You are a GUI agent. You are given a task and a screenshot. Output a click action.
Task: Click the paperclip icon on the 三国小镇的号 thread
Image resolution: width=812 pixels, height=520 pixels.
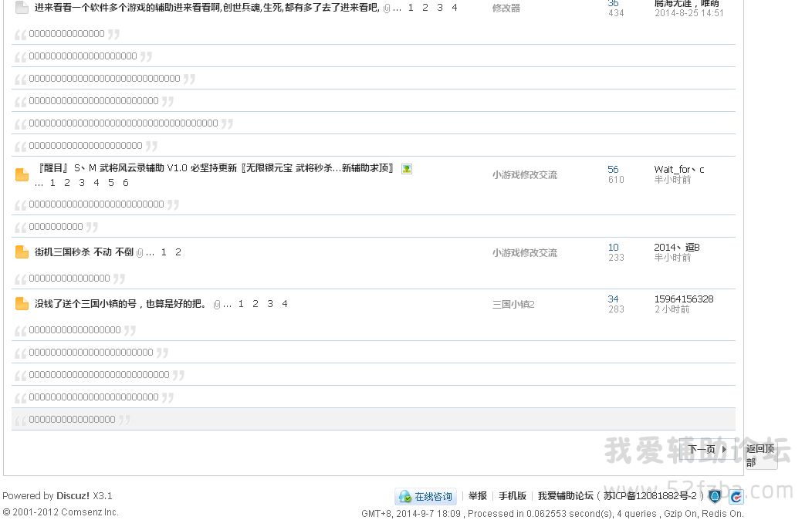click(x=216, y=304)
